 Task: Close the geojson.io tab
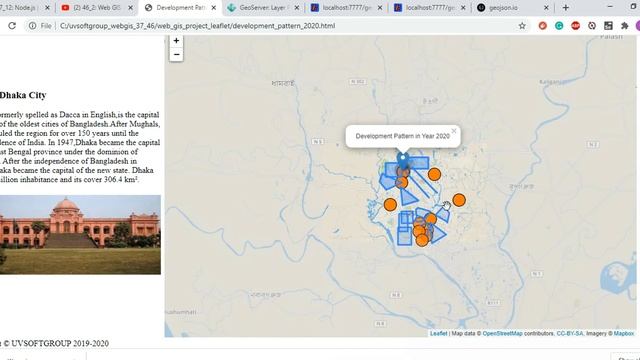point(547,8)
